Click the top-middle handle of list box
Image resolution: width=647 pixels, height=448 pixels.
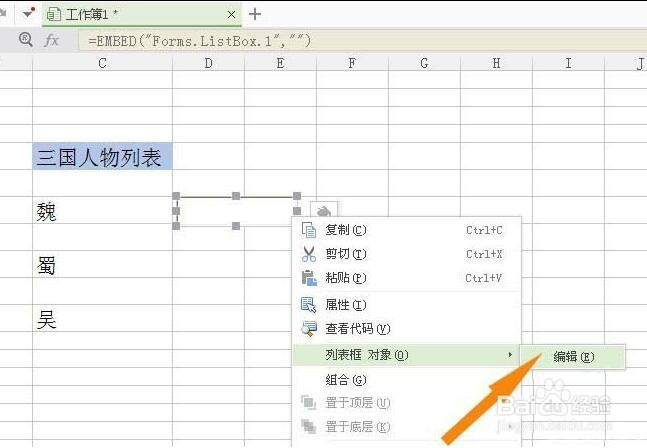pyautogui.click(x=236, y=196)
